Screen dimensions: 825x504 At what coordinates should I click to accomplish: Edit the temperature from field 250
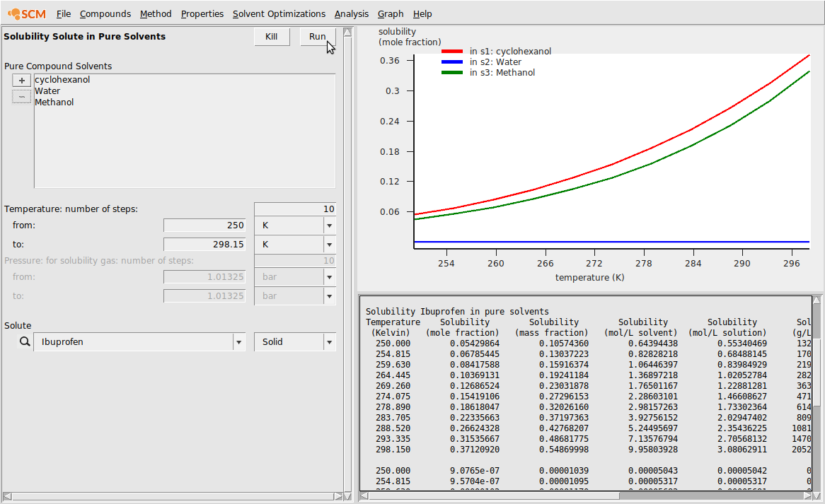pos(204,225)
